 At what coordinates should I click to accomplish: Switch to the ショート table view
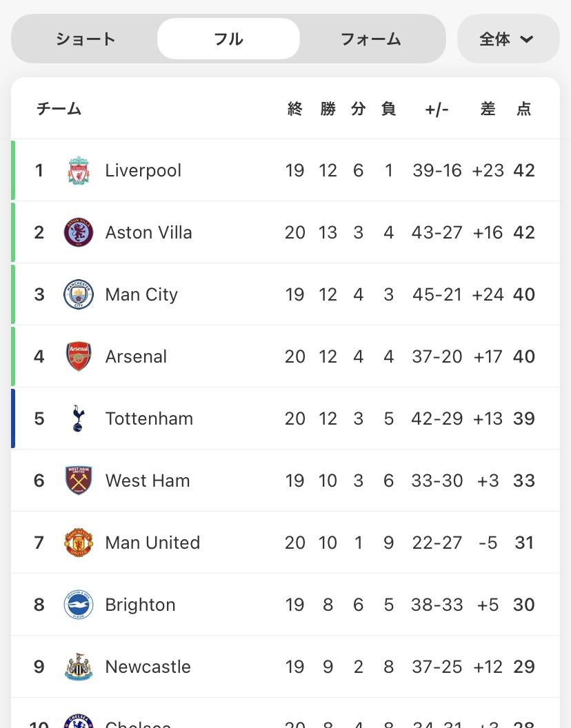[86, 39]
